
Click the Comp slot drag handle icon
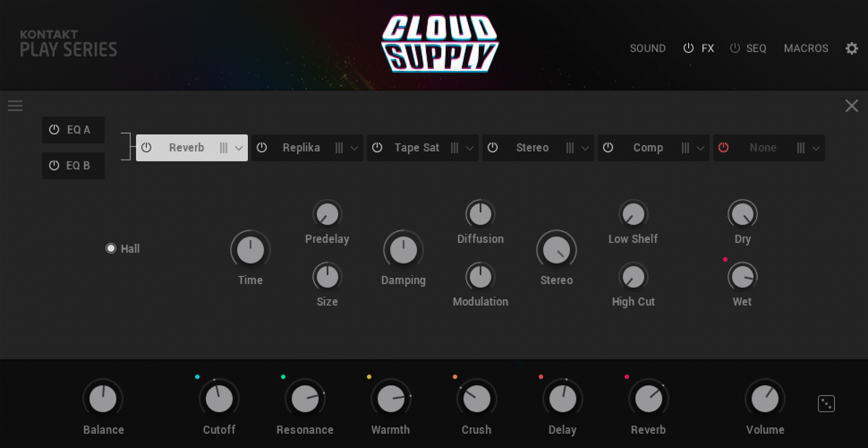(x=685, y=148)
